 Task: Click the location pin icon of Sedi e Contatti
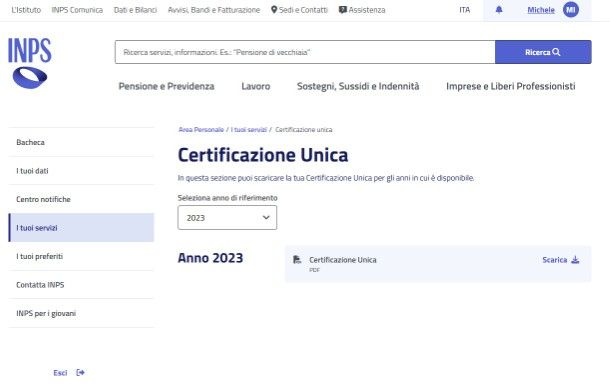coord(274,10)
